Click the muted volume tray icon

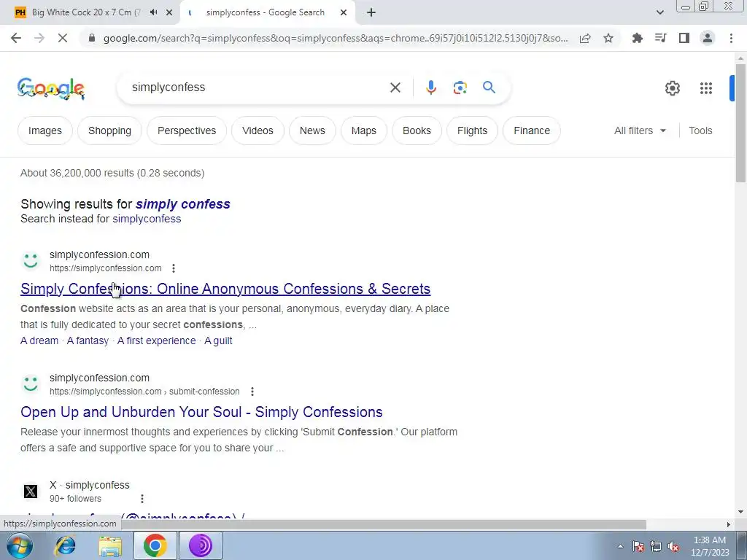tap(673, 547)
